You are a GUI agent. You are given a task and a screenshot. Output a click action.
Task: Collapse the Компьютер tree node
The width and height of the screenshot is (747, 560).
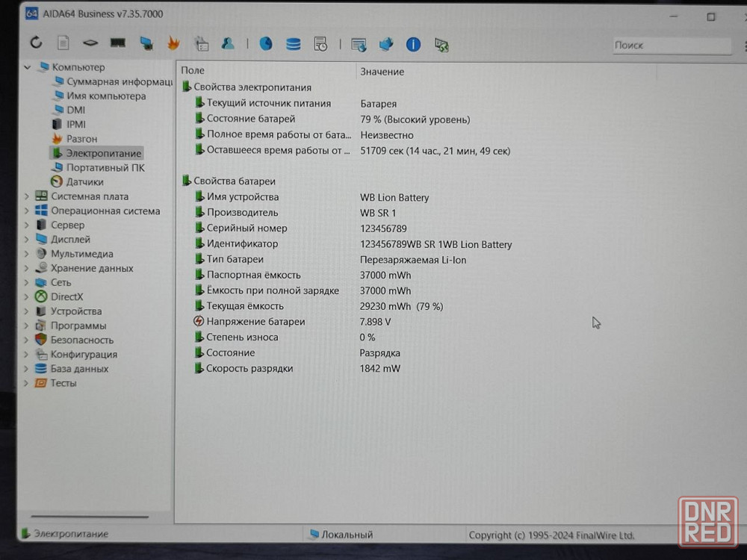coord(28,67)
